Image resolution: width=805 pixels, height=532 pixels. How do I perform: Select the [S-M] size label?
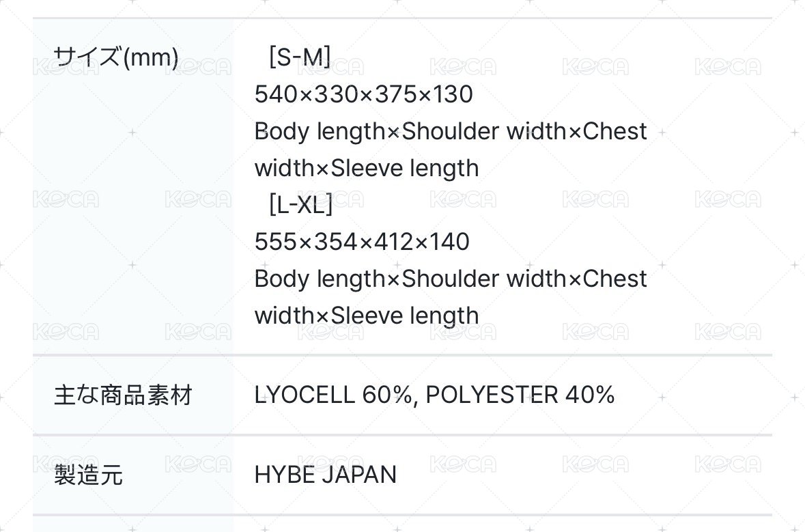[x=300, y=57]
